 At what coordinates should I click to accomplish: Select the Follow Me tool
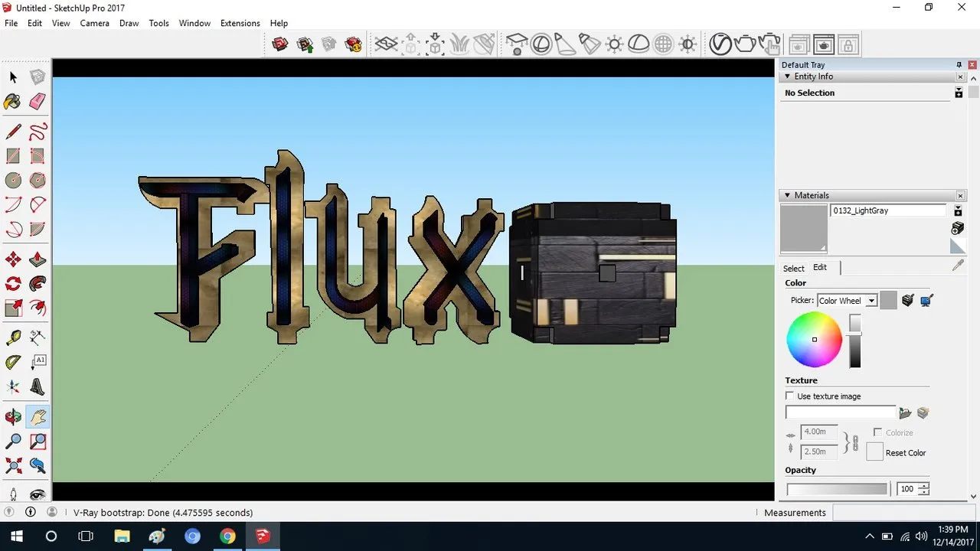pos(38,284)
